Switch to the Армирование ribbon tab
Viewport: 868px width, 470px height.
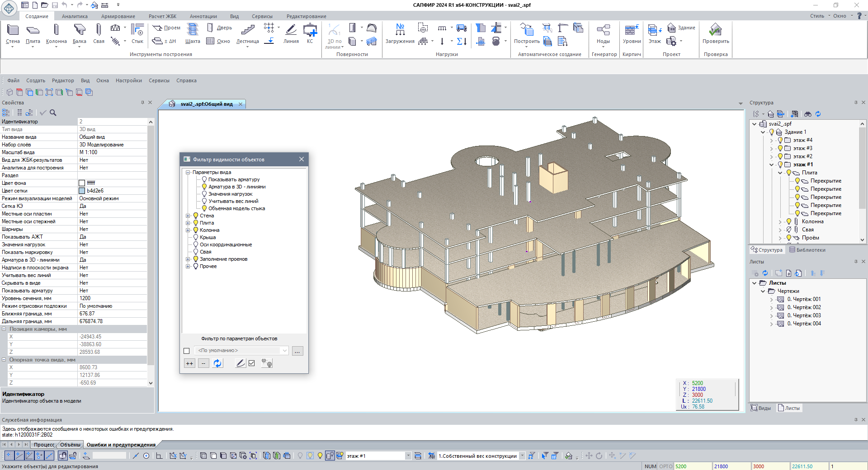pos(118,16)
